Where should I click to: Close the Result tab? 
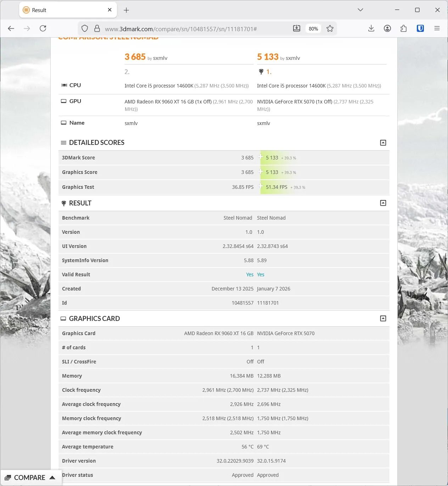click(110, 10)
